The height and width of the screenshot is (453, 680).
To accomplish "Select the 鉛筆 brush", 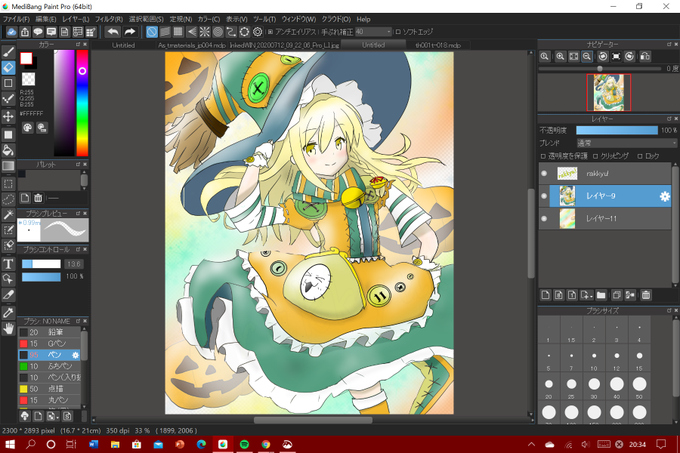I will [49, 332].
